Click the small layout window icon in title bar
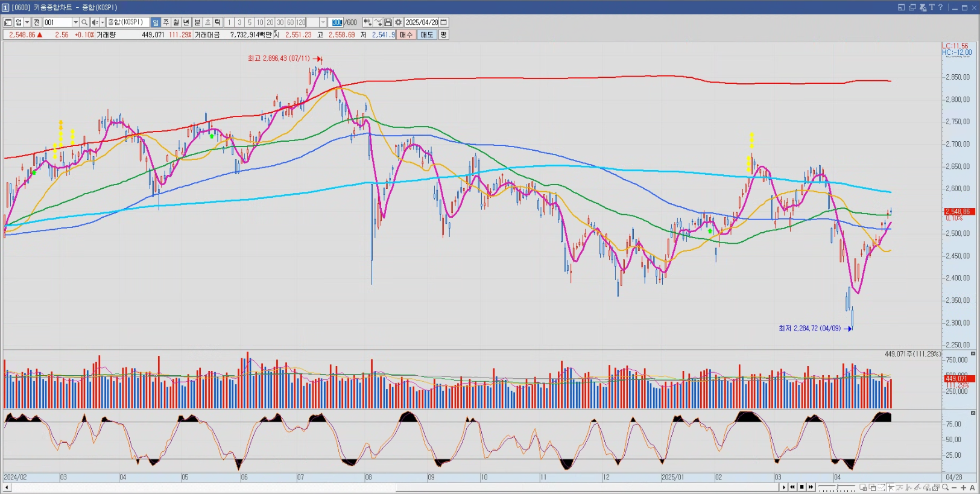 click(901, 7)
